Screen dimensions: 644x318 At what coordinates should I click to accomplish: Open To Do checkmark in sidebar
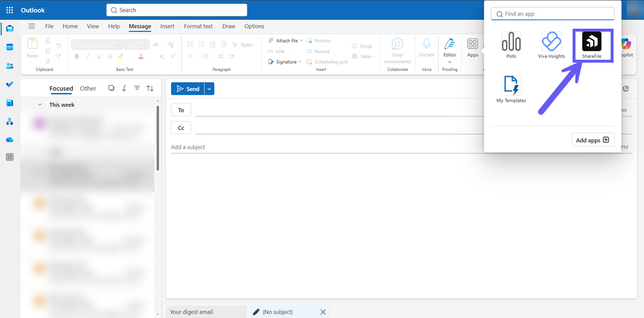pos(10,84)
